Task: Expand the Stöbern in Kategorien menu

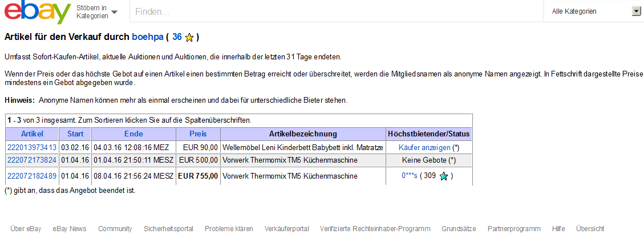Action: [x=97, y=12]
